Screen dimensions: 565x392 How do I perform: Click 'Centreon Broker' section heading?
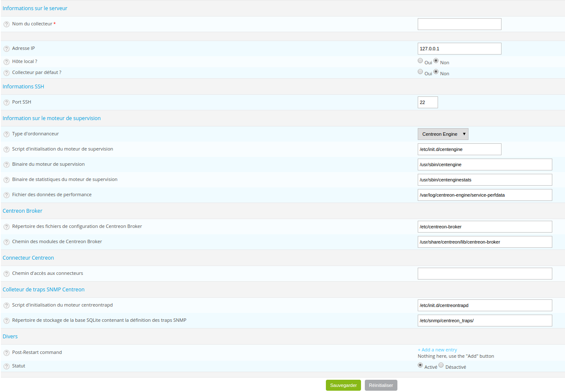click(22, 211)
